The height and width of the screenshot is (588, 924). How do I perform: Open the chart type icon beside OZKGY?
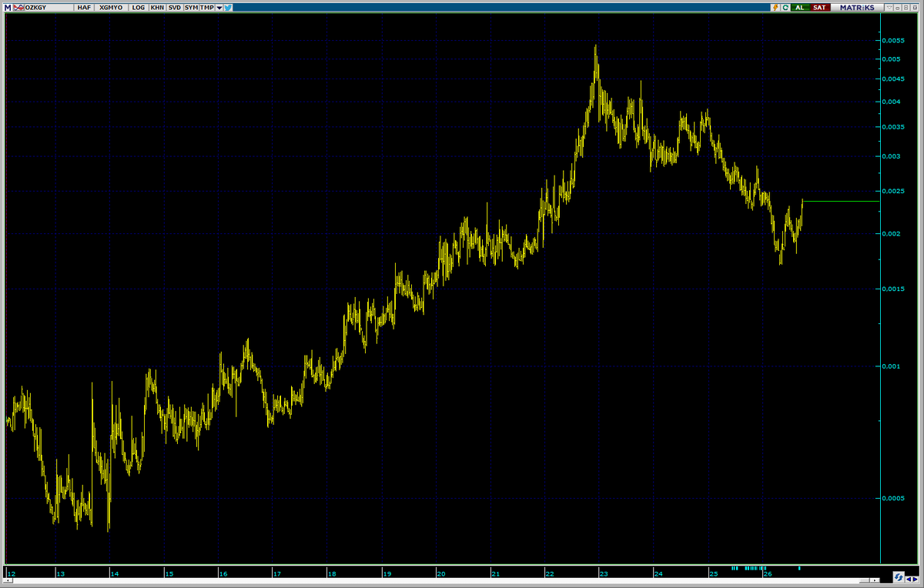18,8
